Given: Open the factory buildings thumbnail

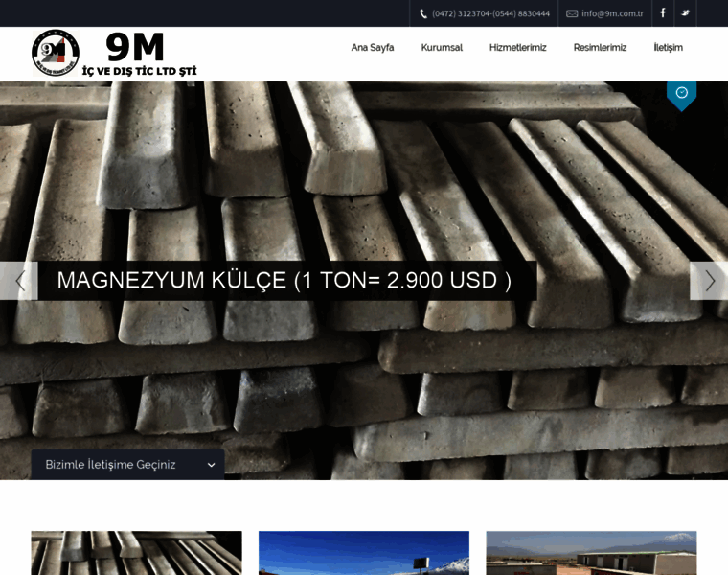Looking at the screenshot, I should [591, 553].
